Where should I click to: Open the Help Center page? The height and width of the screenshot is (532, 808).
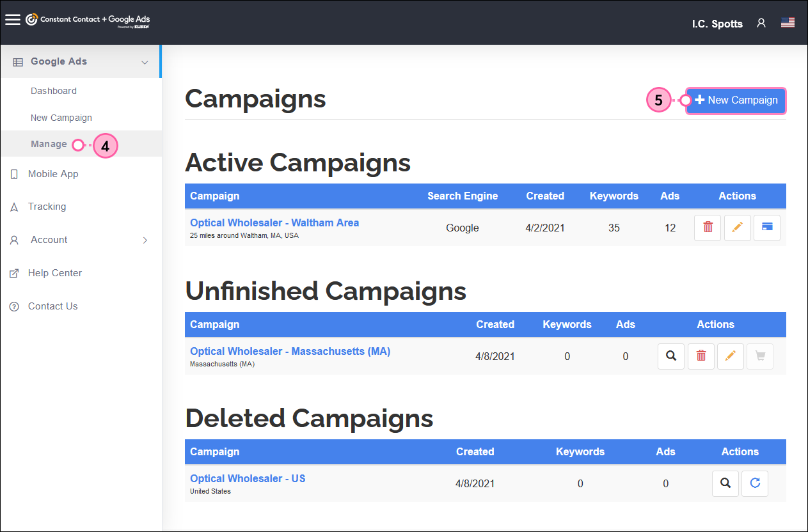point(55,273)
